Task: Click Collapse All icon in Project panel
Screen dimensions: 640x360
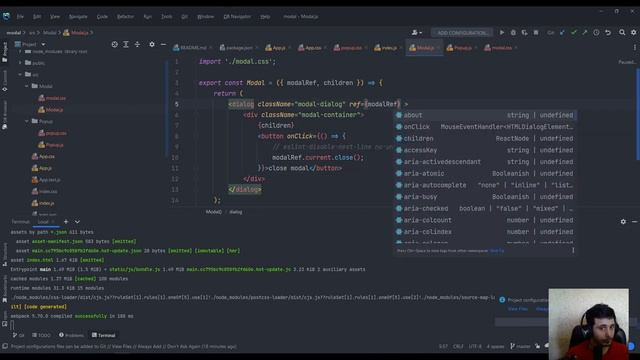Action: 138,44
